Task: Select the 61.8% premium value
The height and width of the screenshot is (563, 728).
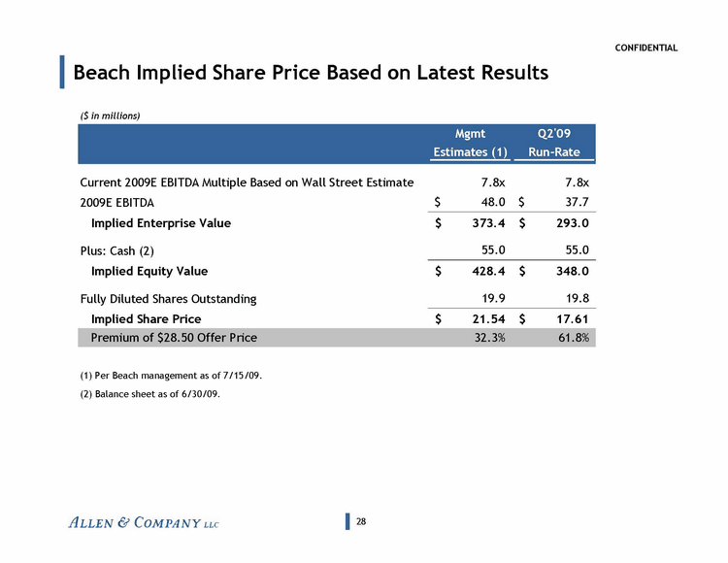Action: [x=577, y=338]
